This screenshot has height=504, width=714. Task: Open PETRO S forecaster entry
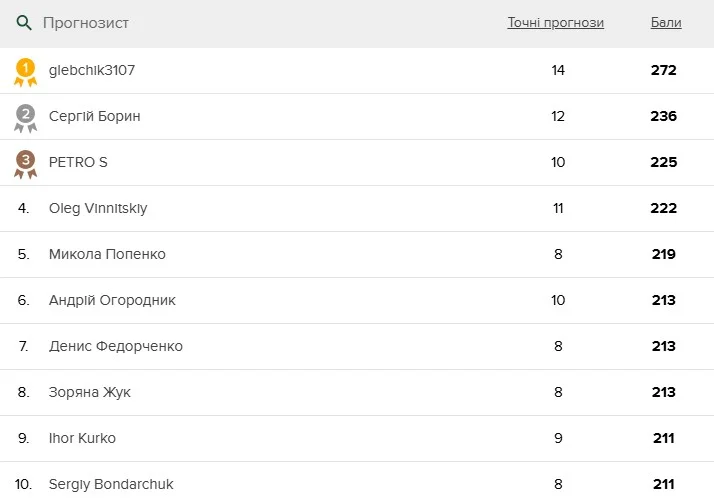click(78, 162)
